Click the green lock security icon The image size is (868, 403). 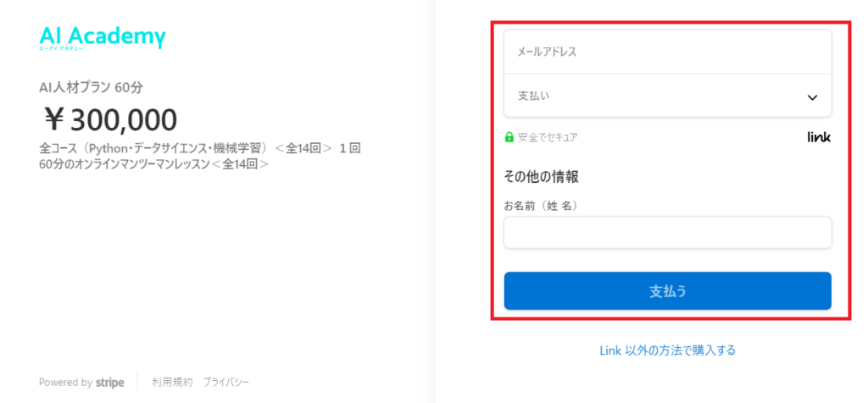pos(509,137)
